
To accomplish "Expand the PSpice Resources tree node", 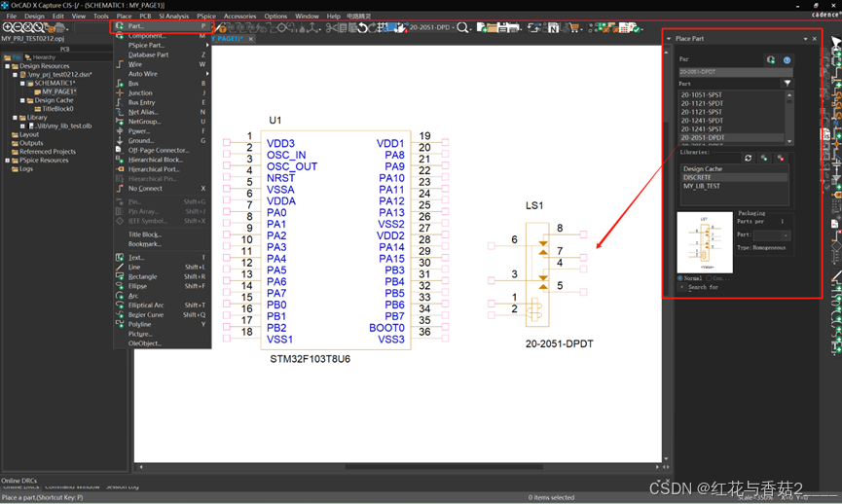I will coord(7,161).
